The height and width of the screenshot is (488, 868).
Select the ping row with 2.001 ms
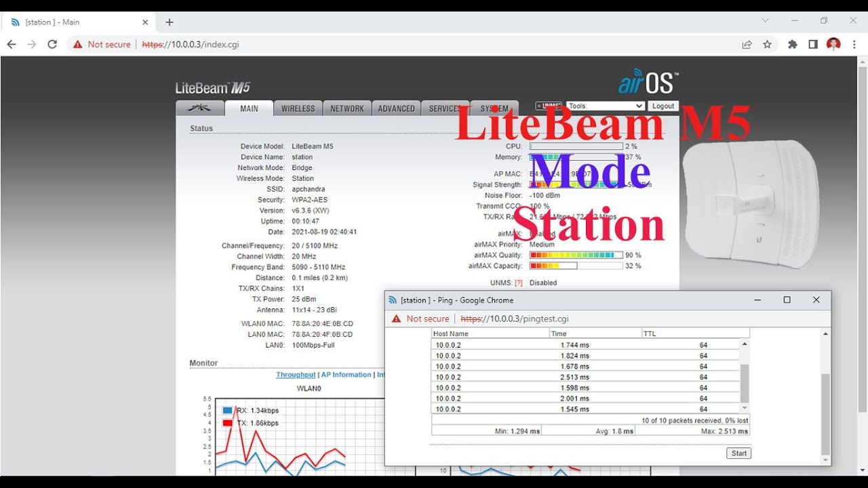(x=586, y=399)
